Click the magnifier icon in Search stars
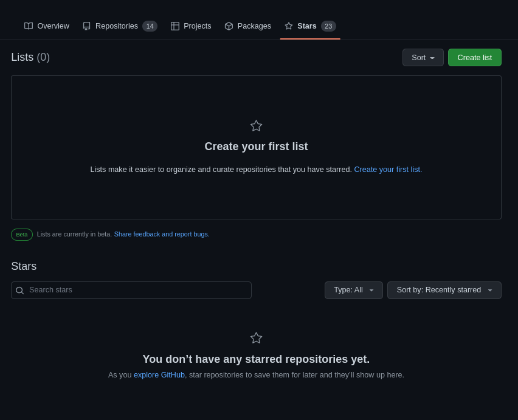 20,291
